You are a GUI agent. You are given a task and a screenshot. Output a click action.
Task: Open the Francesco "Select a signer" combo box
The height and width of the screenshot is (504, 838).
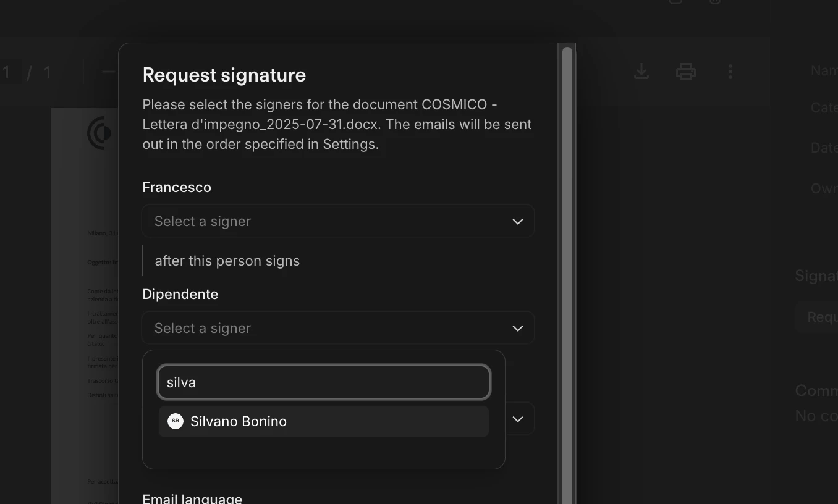point(338,221)
